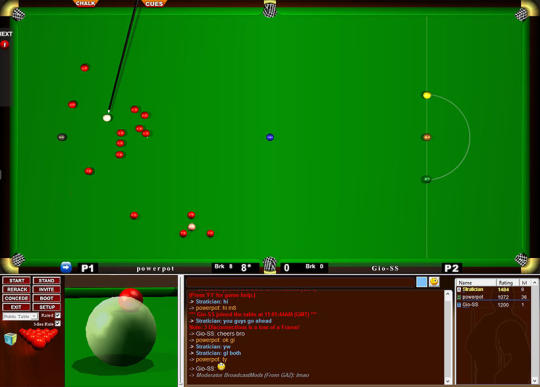This screenshot has height=387, width=540.
Task: Click the EXIT button
Action: [17, 307]
